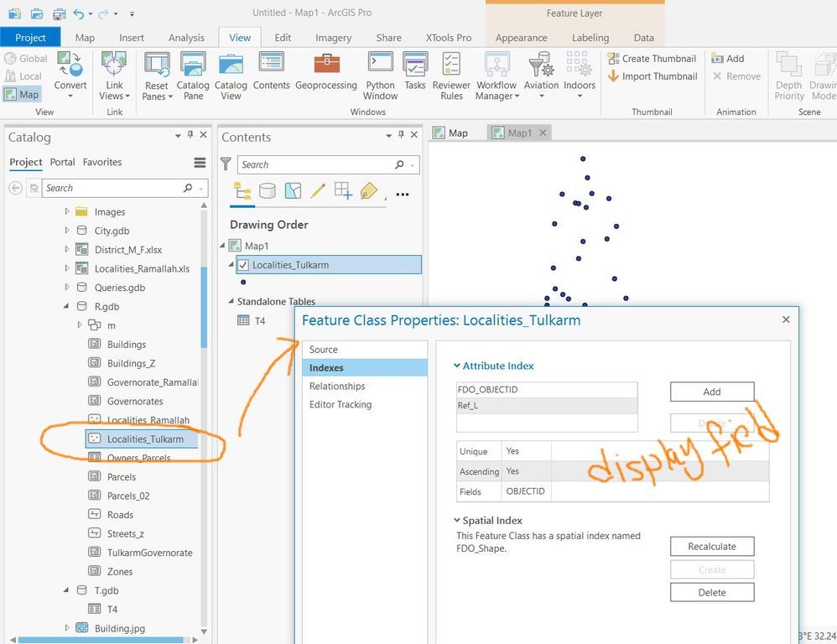
Task: Expand the City.gdb geodatabase node
Action: click(x=67, y=231)
